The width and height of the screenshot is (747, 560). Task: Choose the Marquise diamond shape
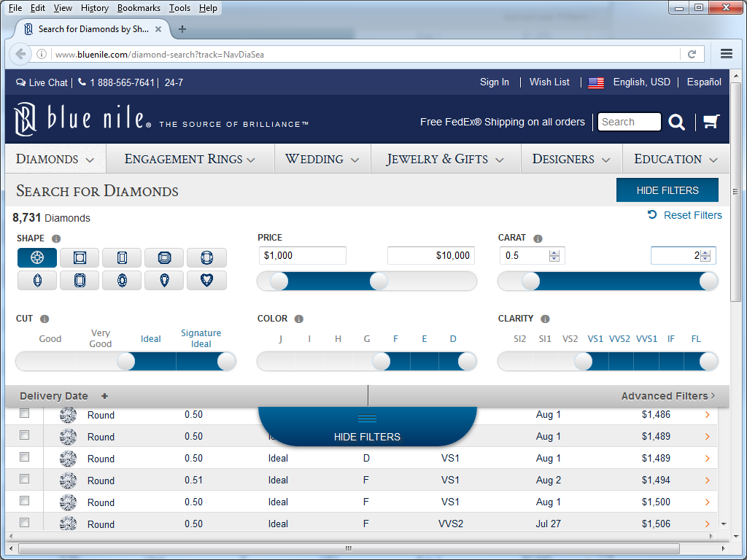[37, 281]
